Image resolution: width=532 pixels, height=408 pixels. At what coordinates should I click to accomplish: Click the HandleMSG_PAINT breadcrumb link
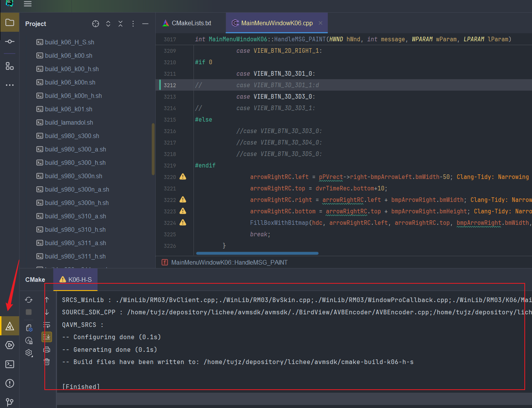[229, 262]
